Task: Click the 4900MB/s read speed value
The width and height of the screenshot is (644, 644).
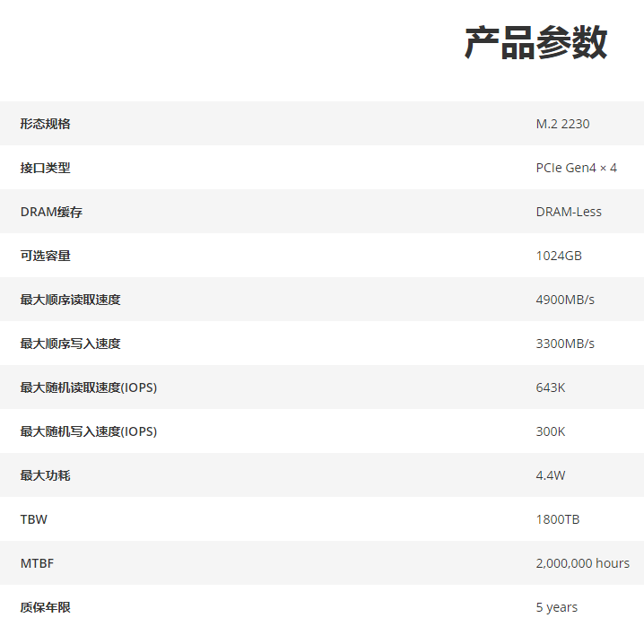Action: point(565,300)
